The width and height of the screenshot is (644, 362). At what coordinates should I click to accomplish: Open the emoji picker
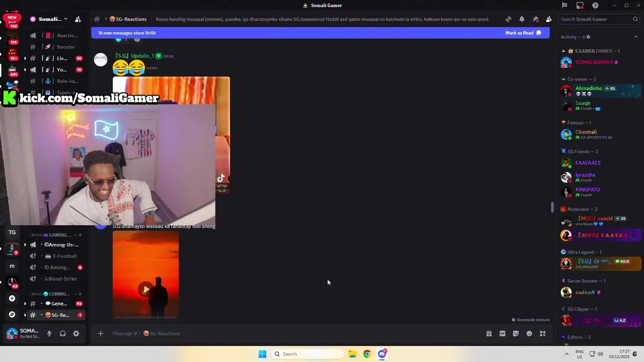[x=529, y=333]
